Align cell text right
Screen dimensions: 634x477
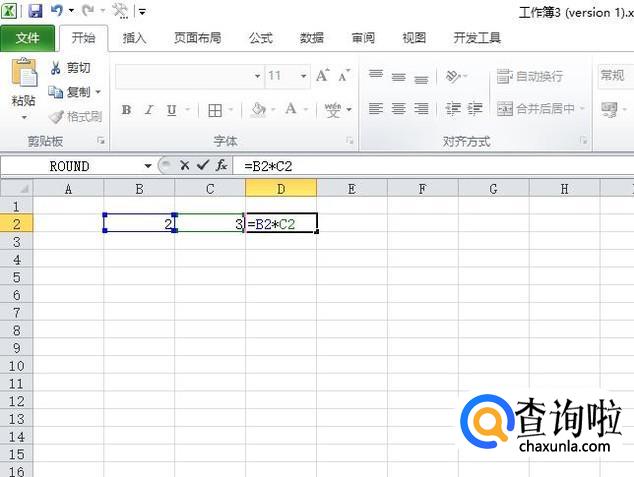pyautogui.click(x=421, y=109)
